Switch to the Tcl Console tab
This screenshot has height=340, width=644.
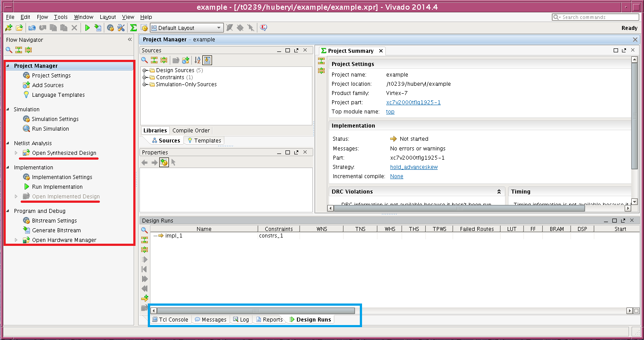[x=170, y=320]
